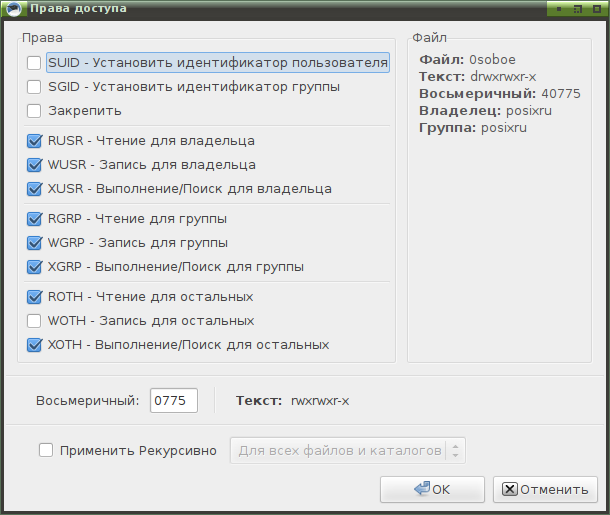This screenshot has width=610, height=515.
Task: Click the Группа posixru group entry
Action: click(473, 128)
